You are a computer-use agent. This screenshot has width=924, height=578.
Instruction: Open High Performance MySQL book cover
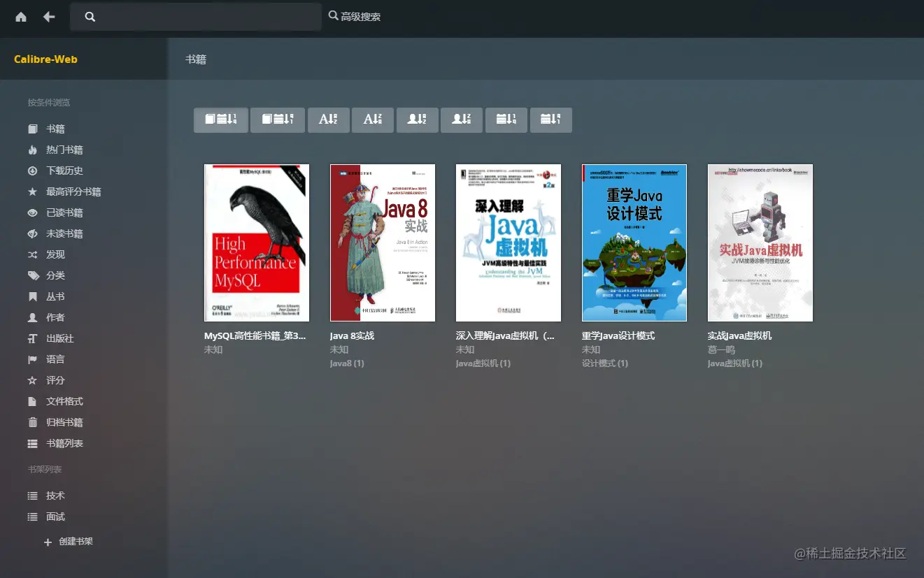257,243
